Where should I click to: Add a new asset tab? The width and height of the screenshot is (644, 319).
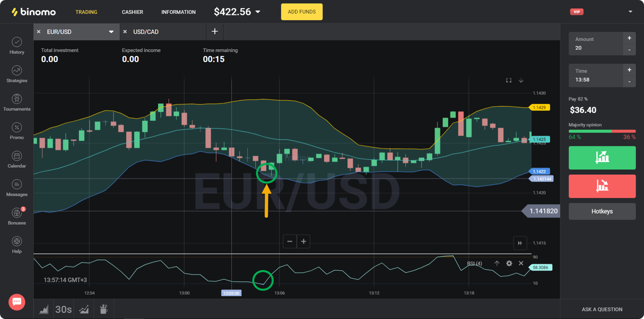click(x=215, y=32)
